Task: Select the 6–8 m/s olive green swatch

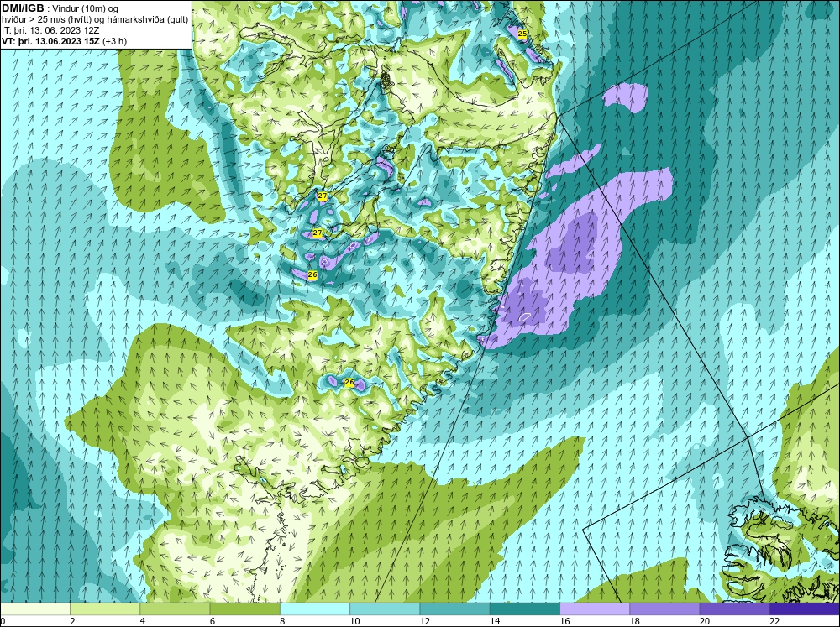Action: click(x=244, y=609)
